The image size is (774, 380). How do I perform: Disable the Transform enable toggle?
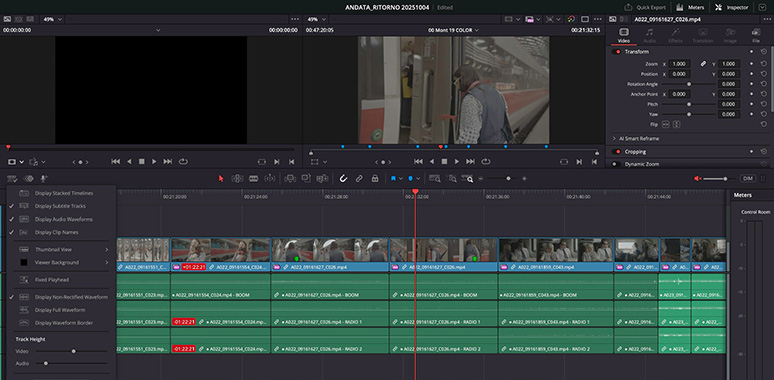click(616, 52)
